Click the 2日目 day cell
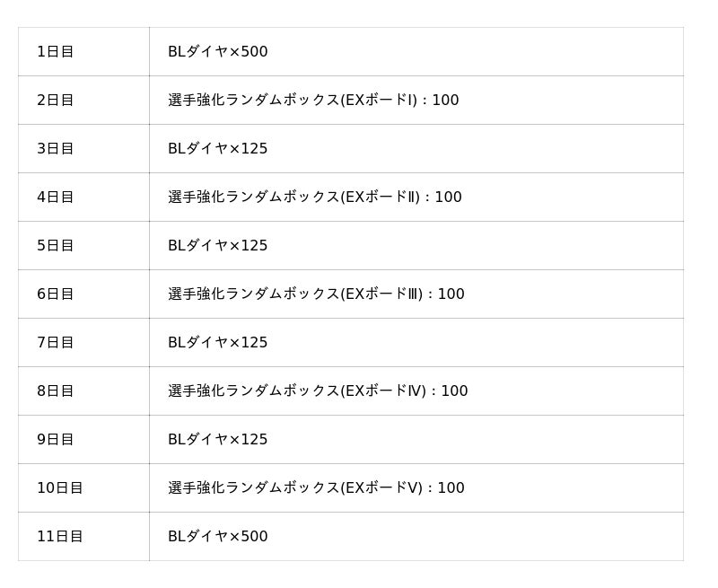Image resolution: width=718 pixels, height=588 pixels. point(56,101)
